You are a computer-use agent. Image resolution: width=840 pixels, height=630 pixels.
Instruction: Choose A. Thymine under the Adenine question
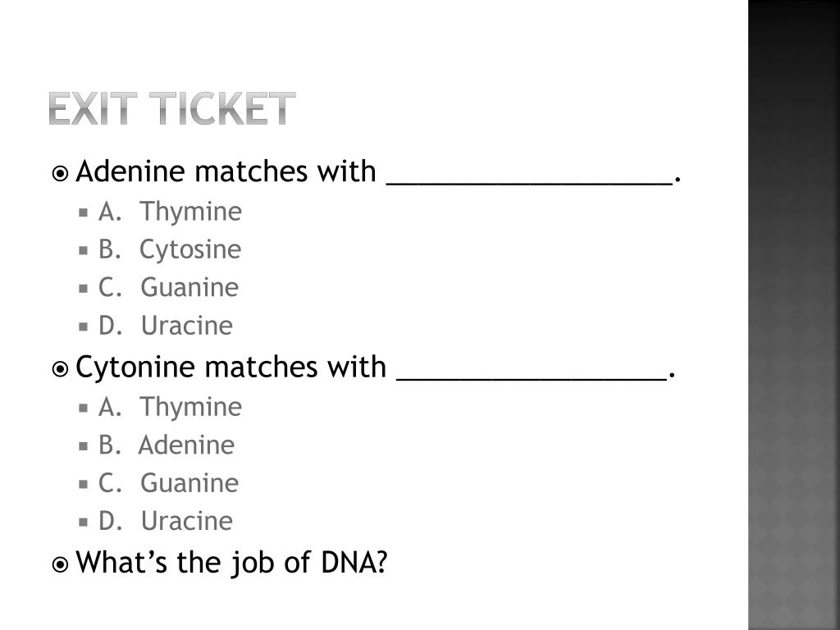[x=171, y=212]
